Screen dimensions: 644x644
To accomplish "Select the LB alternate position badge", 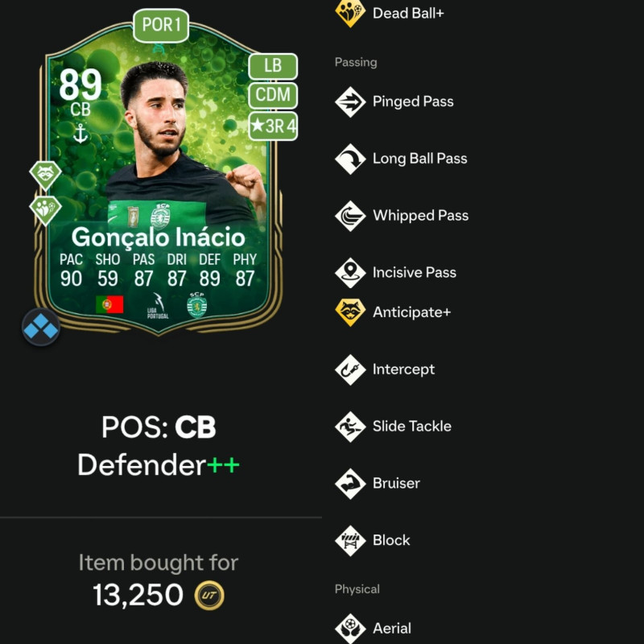I will (273, 66).
